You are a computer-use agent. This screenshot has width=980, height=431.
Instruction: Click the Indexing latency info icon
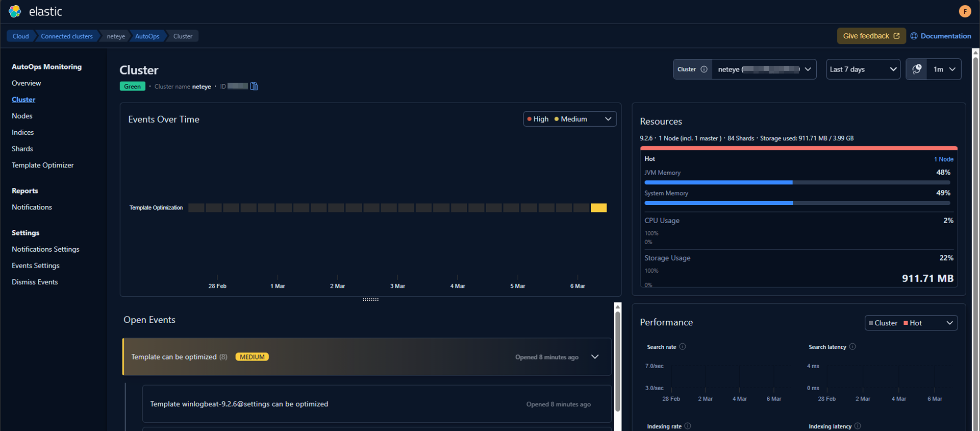point(858,426)
